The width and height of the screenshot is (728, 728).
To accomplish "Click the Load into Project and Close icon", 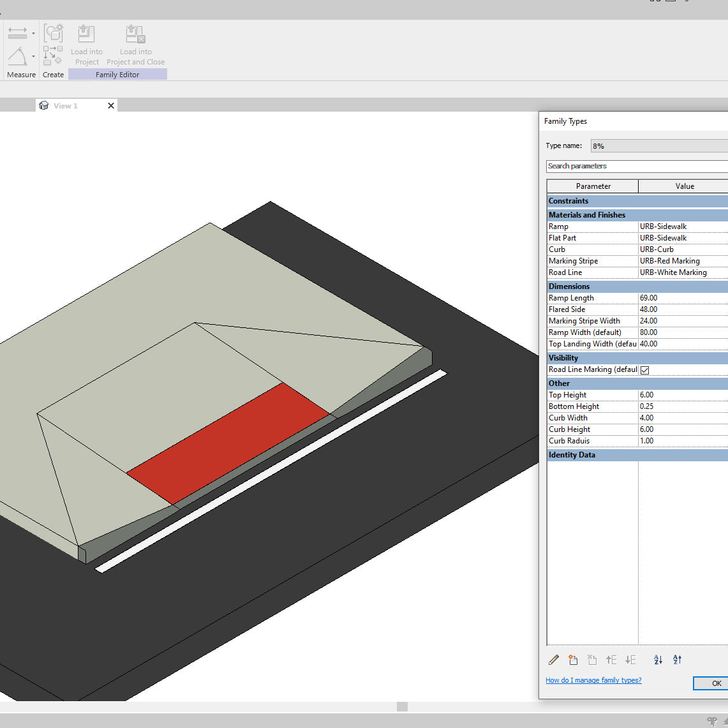I will click(x=135, y=33).
